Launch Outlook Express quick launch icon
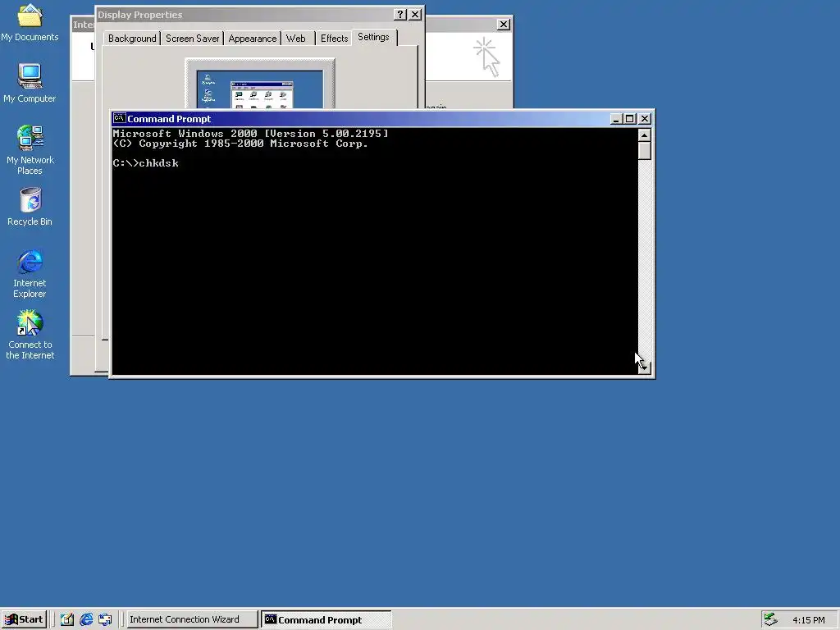This screenshot has height=630, width=840. click(105, 619)
